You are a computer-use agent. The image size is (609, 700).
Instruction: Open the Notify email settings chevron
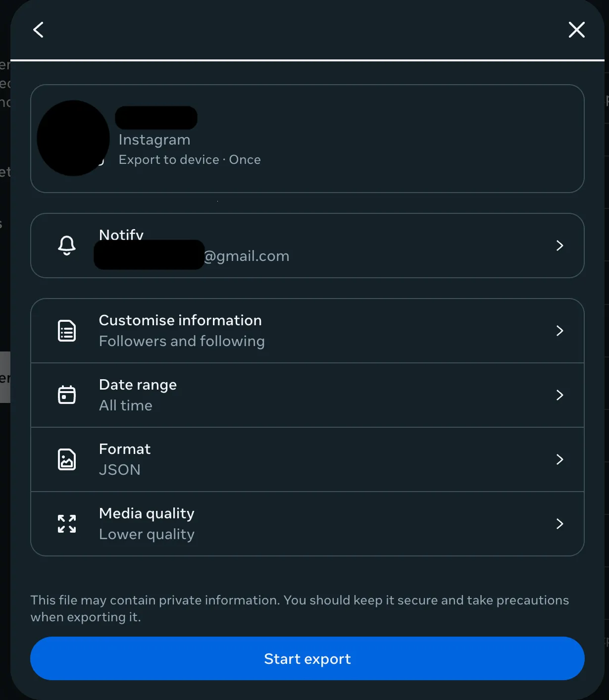pos(560,246)
